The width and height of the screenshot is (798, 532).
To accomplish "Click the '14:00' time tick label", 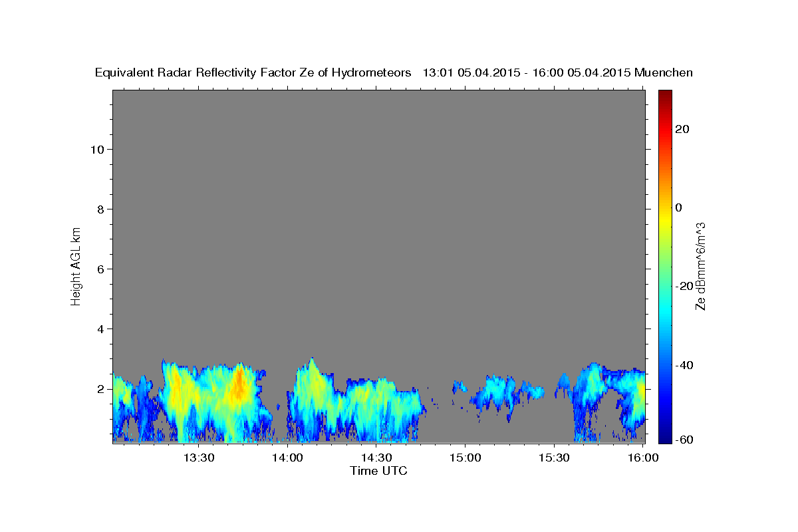I will click(288, 458).
